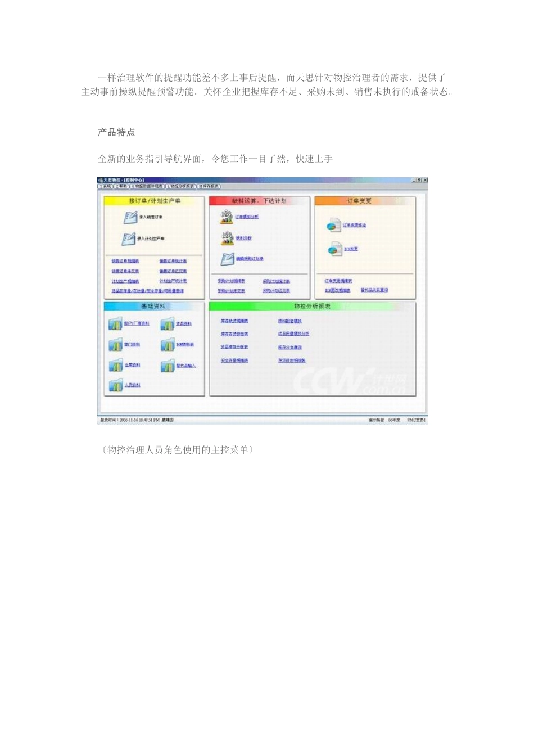Open the BOM物料表 link

(x=185, y=345)
